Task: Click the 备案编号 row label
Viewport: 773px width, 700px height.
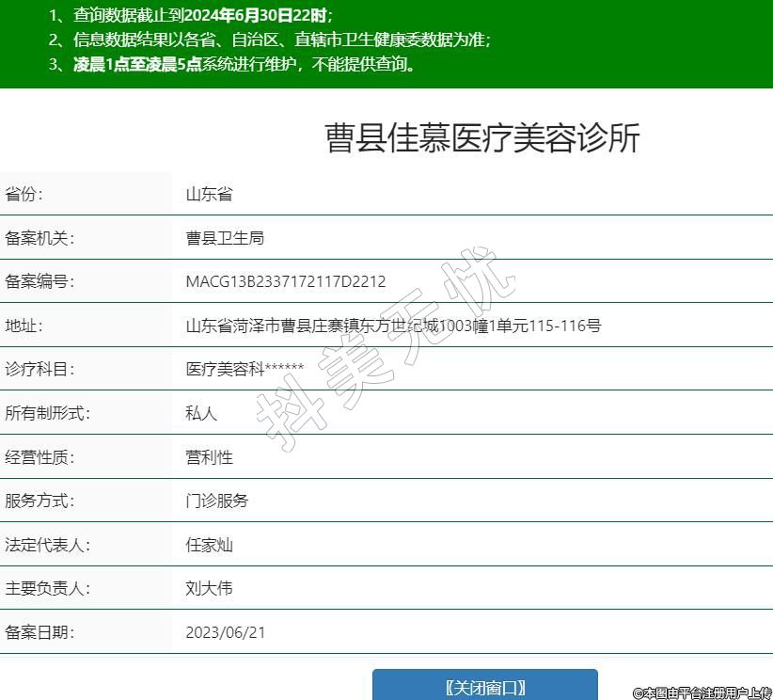Action: tap(39, 281)
